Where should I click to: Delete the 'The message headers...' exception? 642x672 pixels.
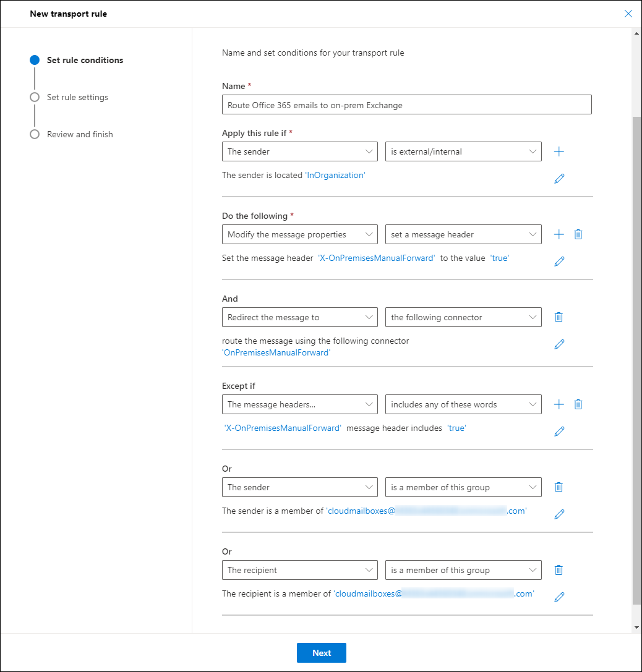point(578,404)
